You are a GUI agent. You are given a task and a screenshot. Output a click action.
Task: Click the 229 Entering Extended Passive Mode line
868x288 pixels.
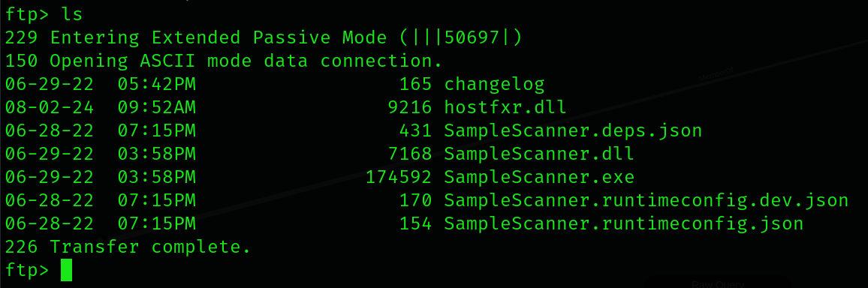264,37
